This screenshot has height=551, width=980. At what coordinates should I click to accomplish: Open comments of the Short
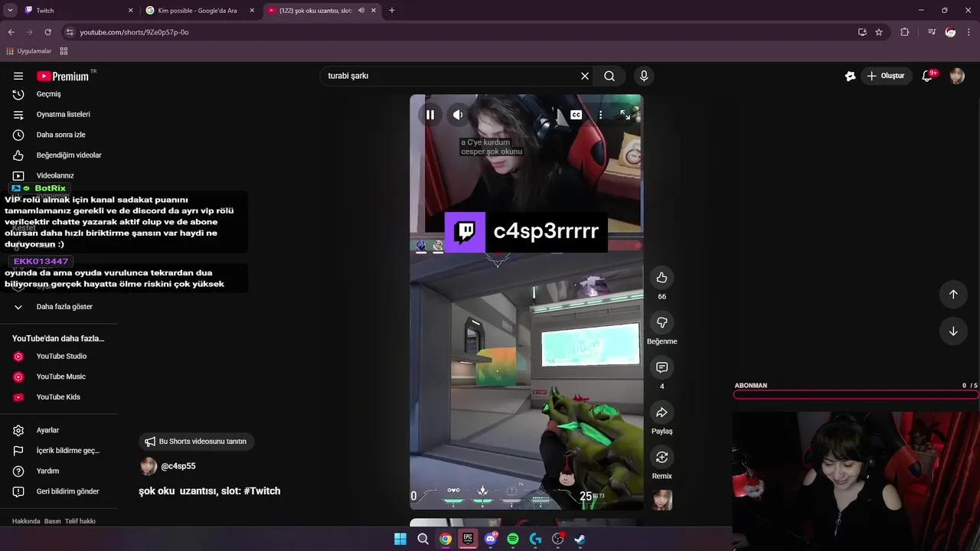[x=662, y=367]
